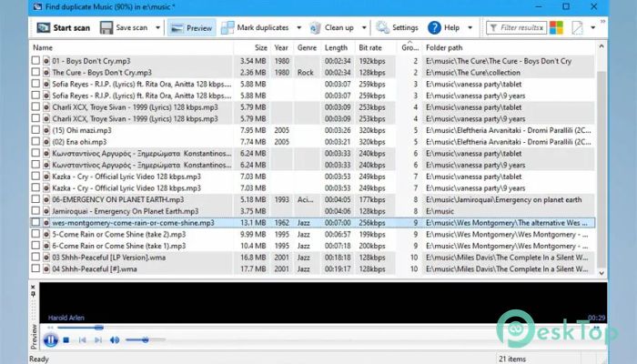This screenshot has width=637, height=364.
Task: Select the file 04 Shhh-Peaceful [#].wma
Action: [95, 269]
